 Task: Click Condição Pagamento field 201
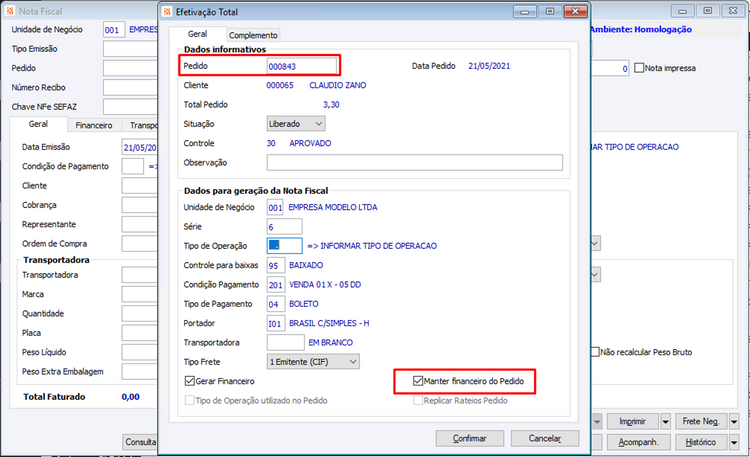[276, 285]
